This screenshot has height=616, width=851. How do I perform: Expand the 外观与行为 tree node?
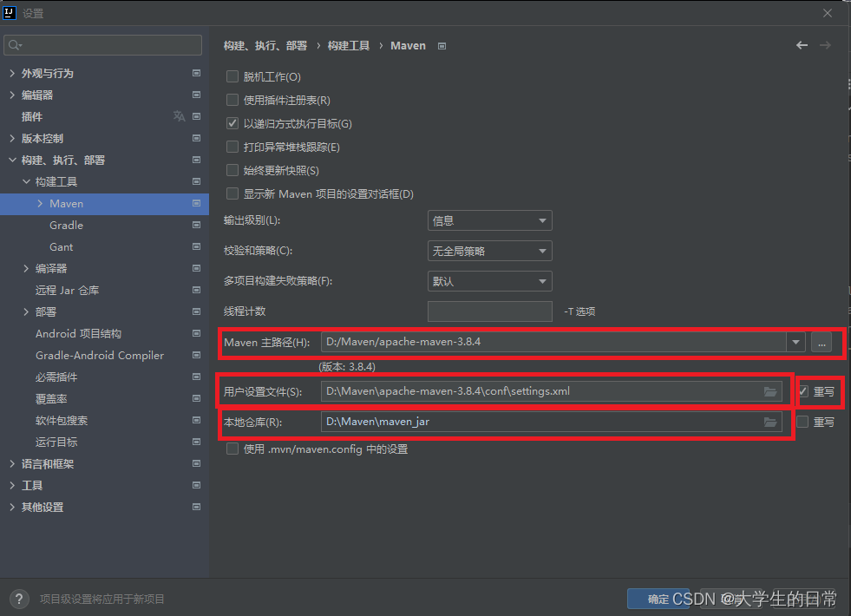(x=12, y=73)
